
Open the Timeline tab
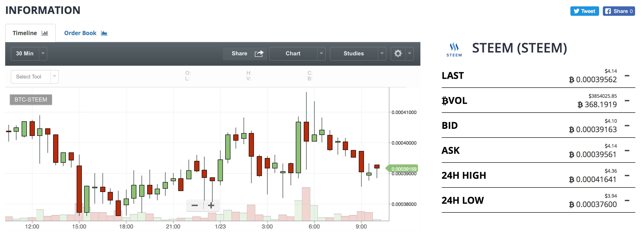[x=30, y=33]
